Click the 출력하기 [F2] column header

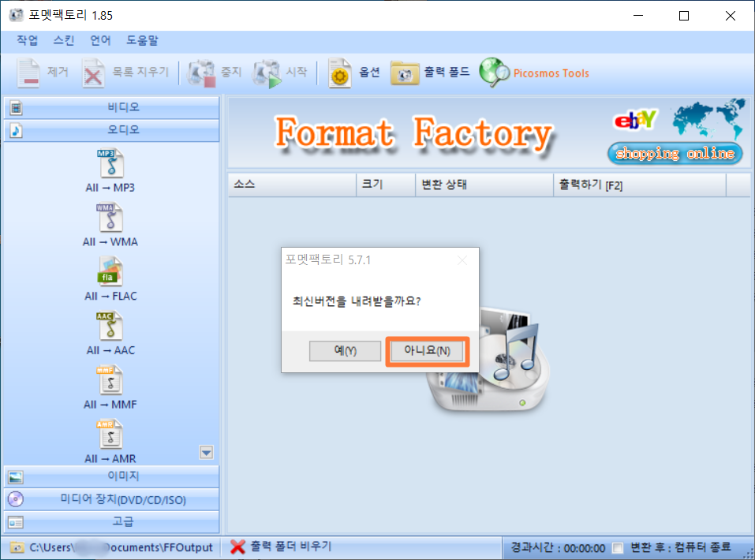pos(640,185)
